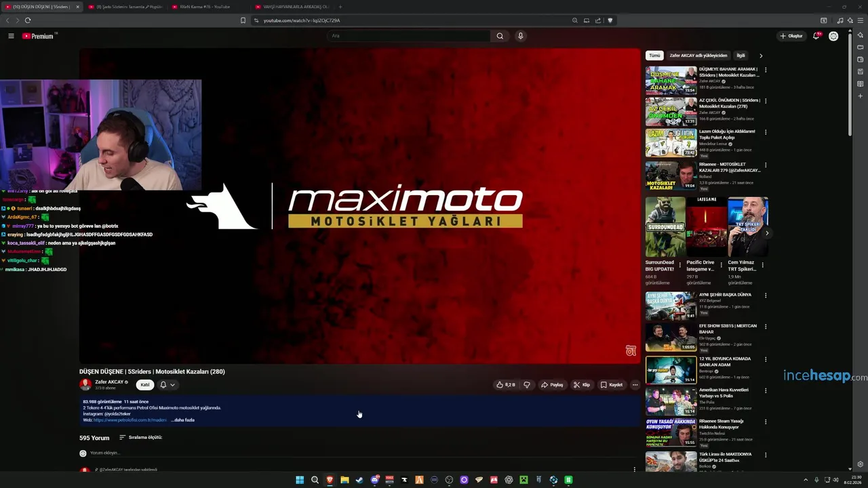Switch to Şarkı Sözlerini Tamamla tab
Screen dimensions: 868x488
pos(125,7)
